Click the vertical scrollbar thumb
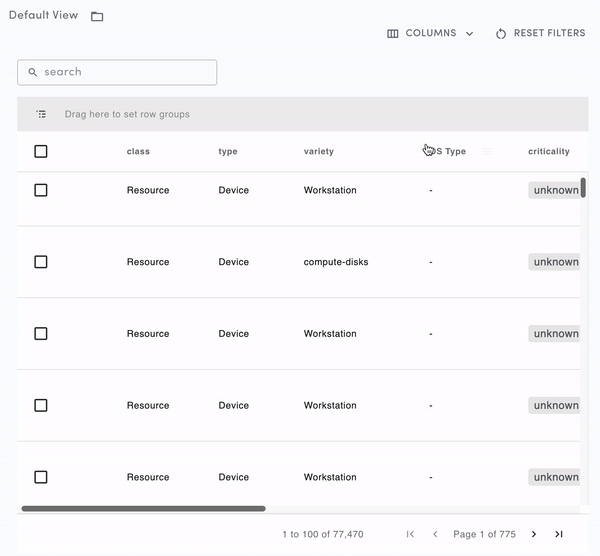This screenshot has width=600, height=556. (583, 188)
